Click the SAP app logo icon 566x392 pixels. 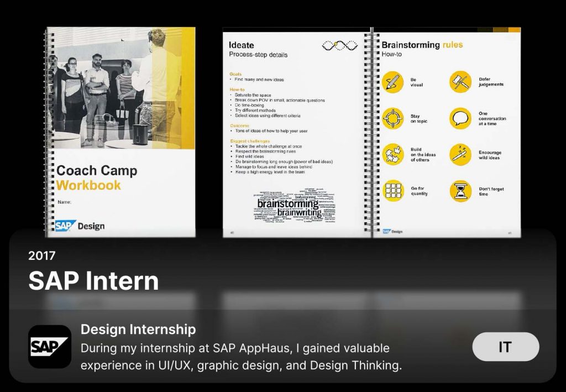pyautogui.click(x=50, y=347)
